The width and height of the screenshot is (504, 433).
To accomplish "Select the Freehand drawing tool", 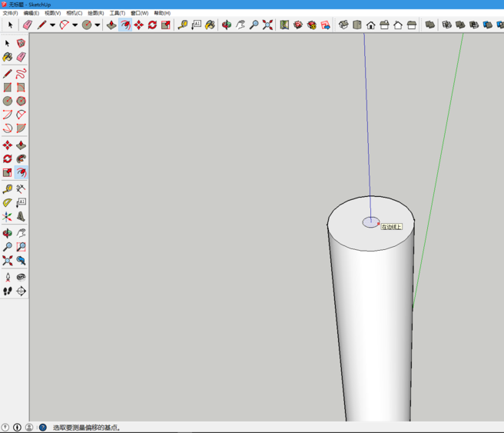I will pyautogui.click(x=21, y=74).
